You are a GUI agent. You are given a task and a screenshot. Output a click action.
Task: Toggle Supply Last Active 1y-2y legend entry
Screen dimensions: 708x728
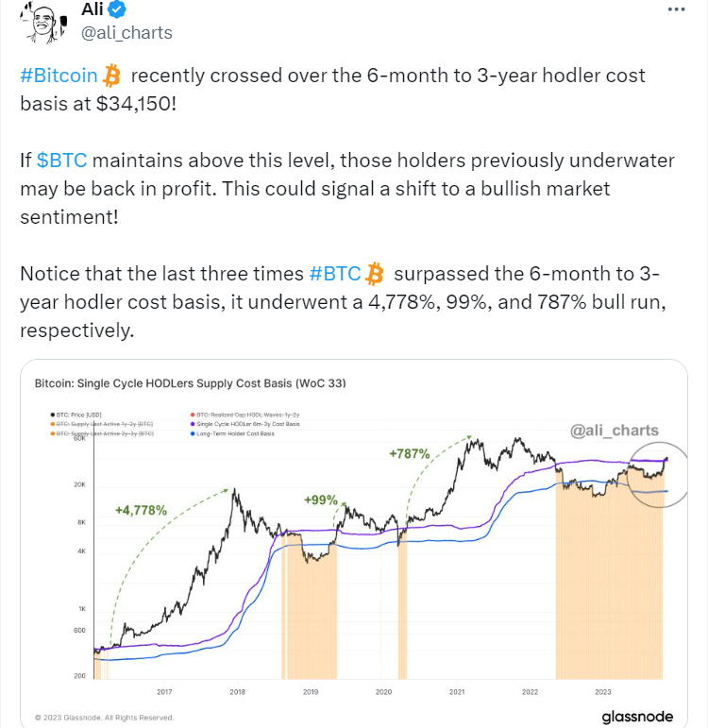coord(102,424)
